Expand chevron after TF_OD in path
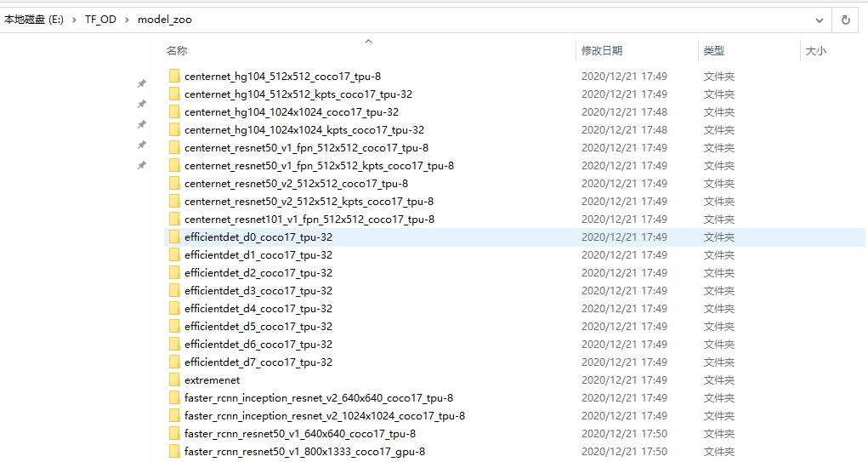Screen dimensions: 868x462 pos(127,20)
